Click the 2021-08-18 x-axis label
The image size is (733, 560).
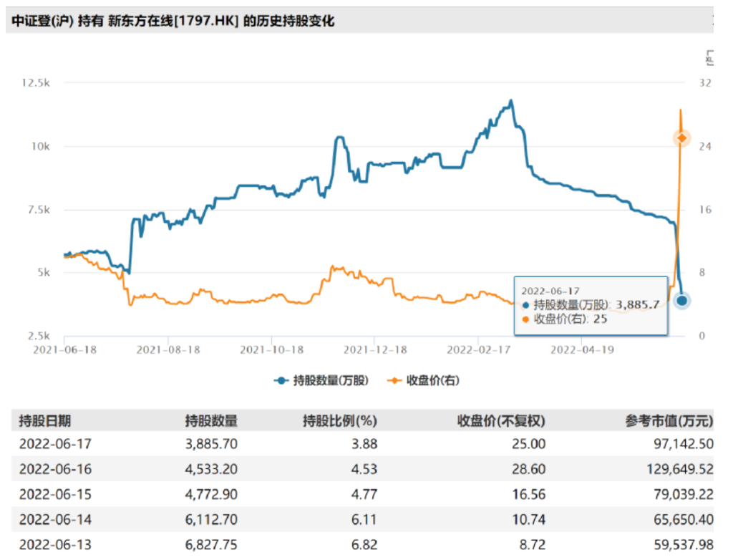(168, 349)
